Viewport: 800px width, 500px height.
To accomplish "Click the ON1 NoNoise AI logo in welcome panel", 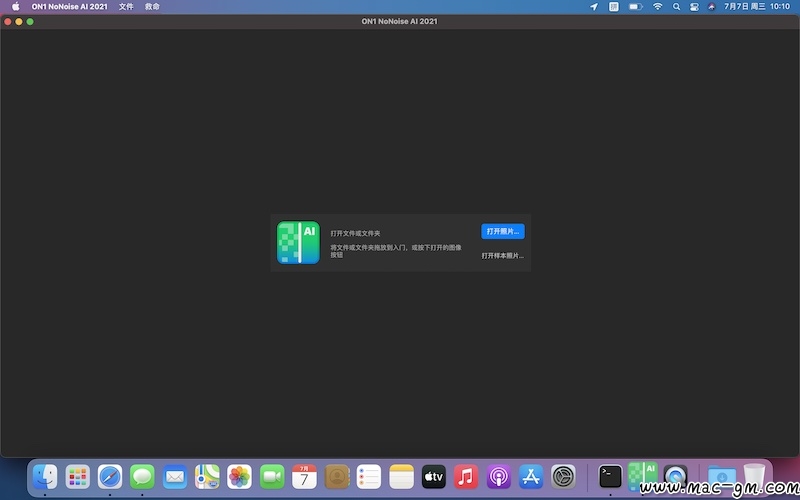I will click(298, 242).
